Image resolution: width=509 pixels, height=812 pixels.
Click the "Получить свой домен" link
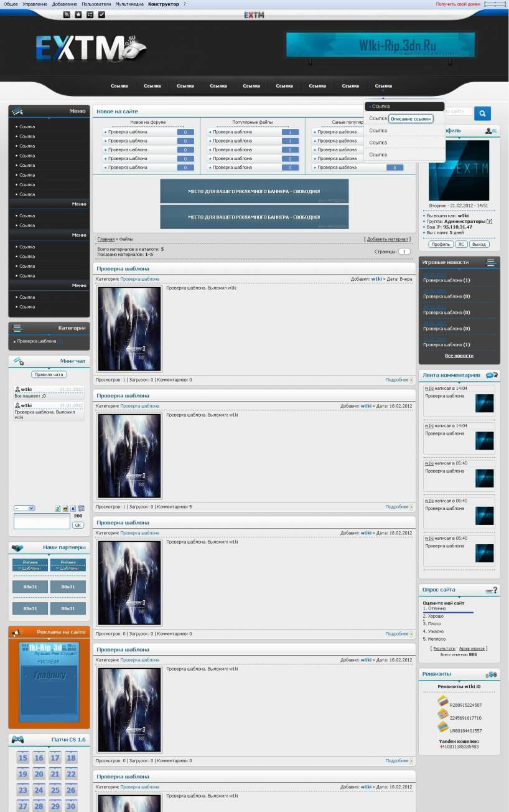(x=458, y=4)
